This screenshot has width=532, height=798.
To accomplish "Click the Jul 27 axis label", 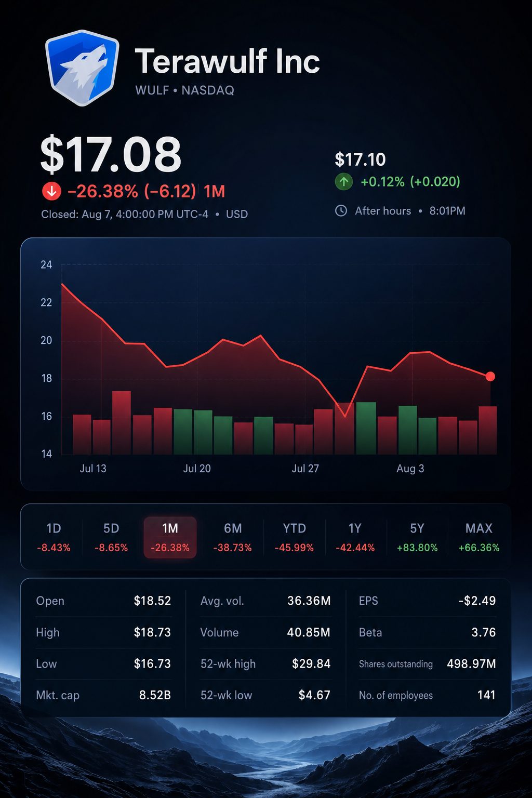I will pyautogui.click(x=305, y=469).
